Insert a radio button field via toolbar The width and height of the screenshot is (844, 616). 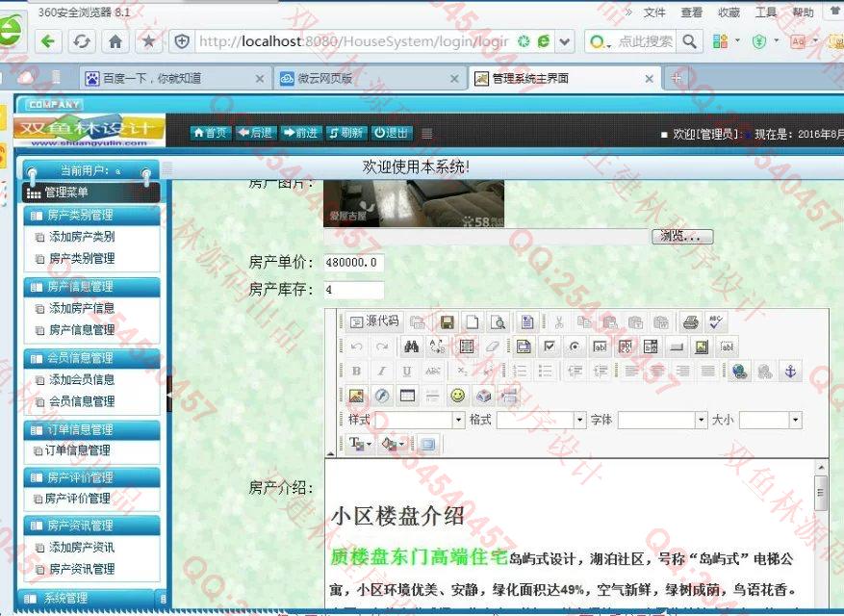tap(575, 346)
